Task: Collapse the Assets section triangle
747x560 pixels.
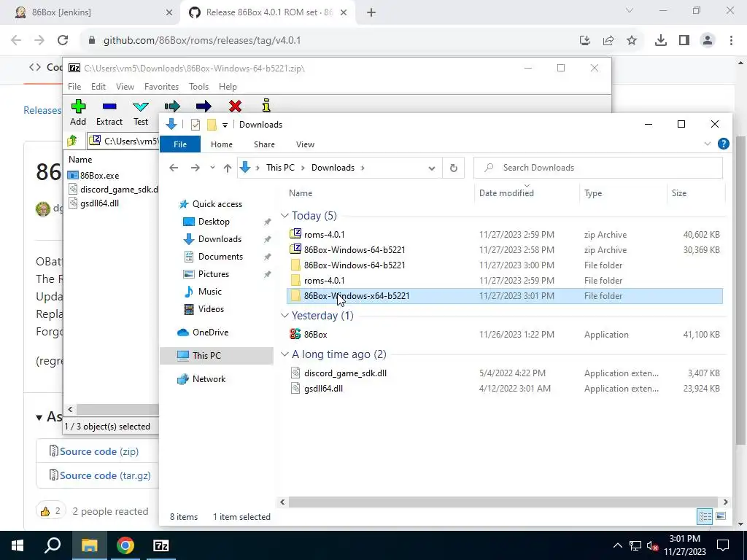Action: point(39,418)
